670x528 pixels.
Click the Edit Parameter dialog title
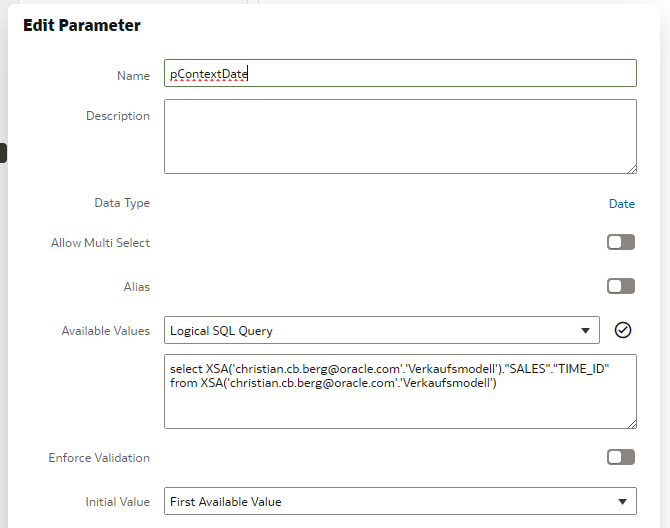(82, 25)
